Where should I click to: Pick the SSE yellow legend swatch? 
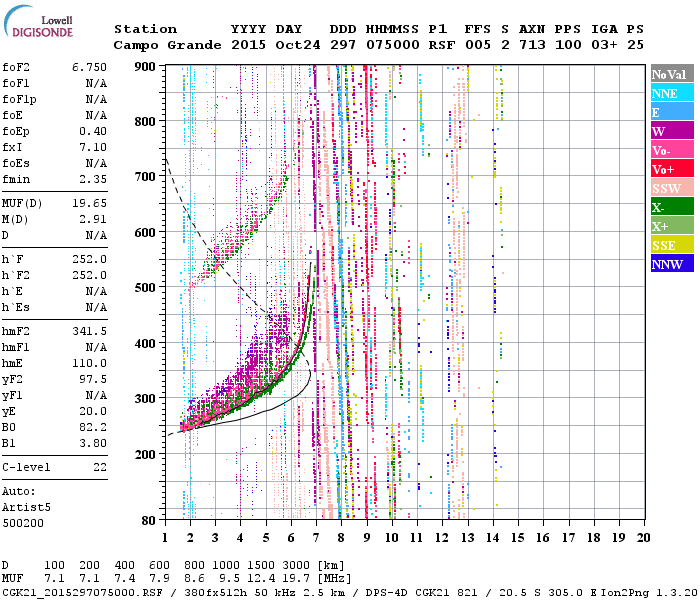click(672, 245)
